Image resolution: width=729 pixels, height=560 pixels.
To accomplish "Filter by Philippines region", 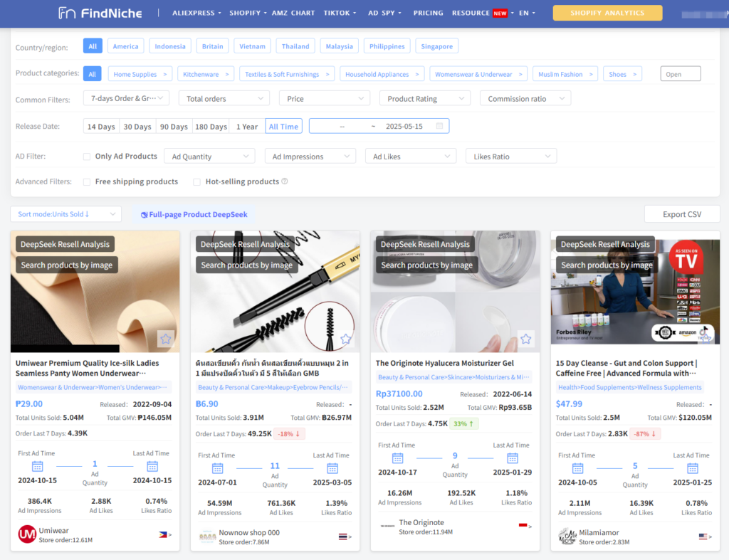I will (387, 46).
